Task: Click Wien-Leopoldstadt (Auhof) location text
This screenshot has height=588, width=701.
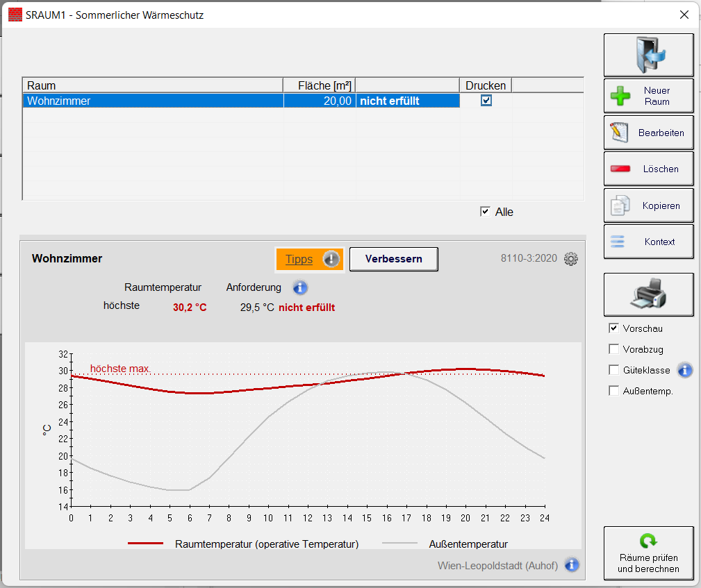Action: (497, 566)
